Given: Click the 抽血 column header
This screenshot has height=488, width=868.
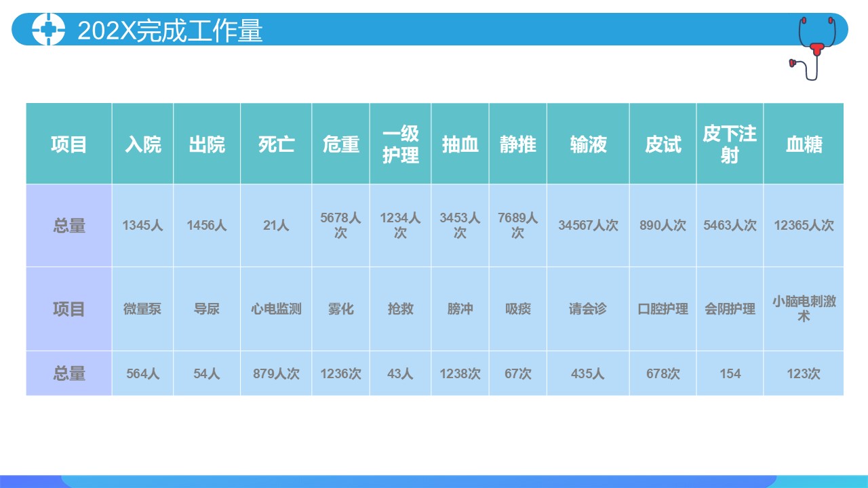Looking at the screenshot, I should point(460,144).
